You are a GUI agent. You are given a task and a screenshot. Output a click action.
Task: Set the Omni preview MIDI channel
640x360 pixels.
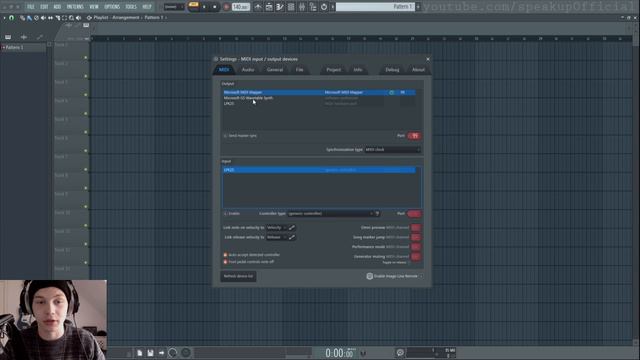416,228
